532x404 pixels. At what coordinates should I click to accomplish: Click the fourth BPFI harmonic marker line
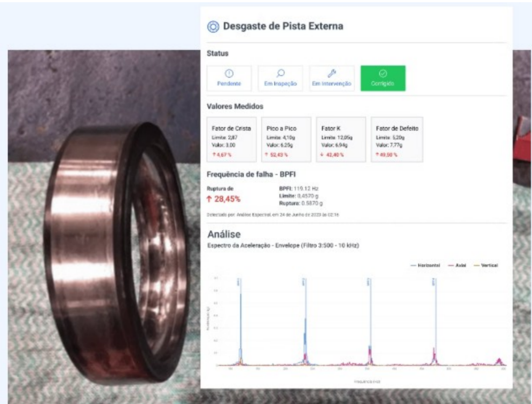tap(436, 321)
